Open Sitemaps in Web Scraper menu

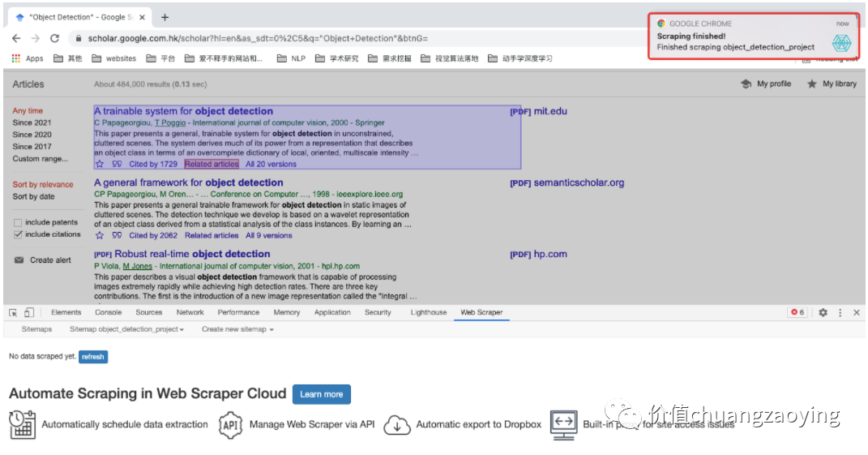[x=36, y=329]
